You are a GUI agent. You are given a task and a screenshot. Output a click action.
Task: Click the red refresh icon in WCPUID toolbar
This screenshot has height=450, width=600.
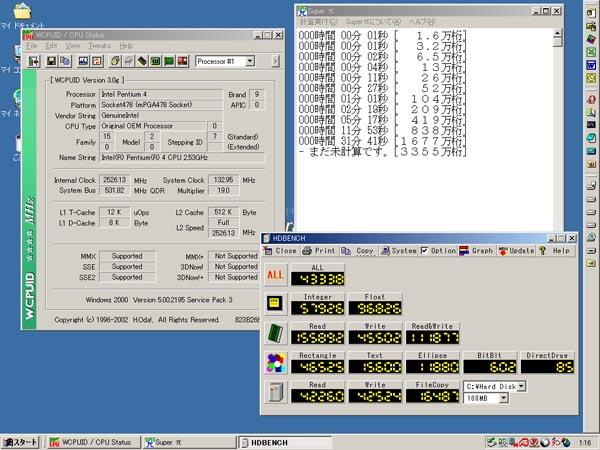point(97,61)
